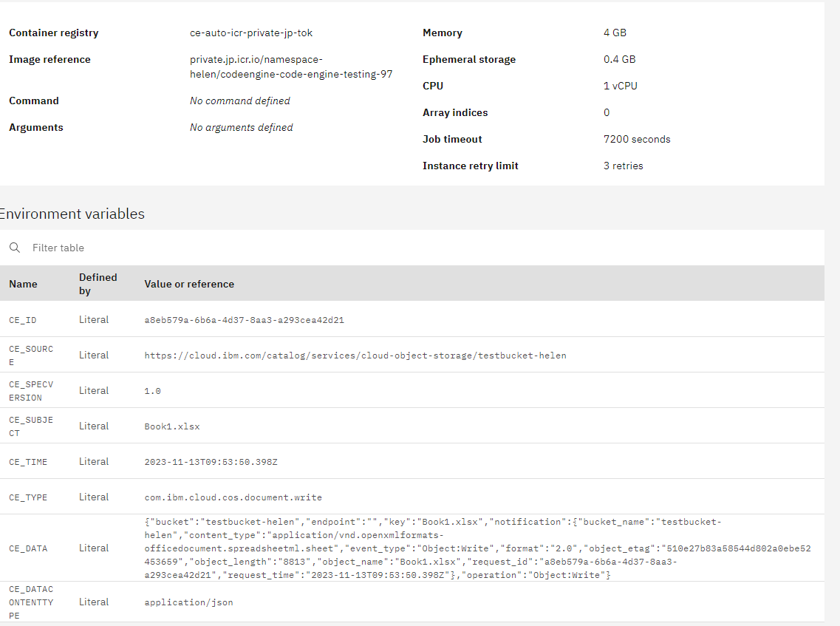Click the 2023-11-13T09:53:50.398Z time value
The height and width of the screenshot is (626, 840).
[x=211, y=462]
